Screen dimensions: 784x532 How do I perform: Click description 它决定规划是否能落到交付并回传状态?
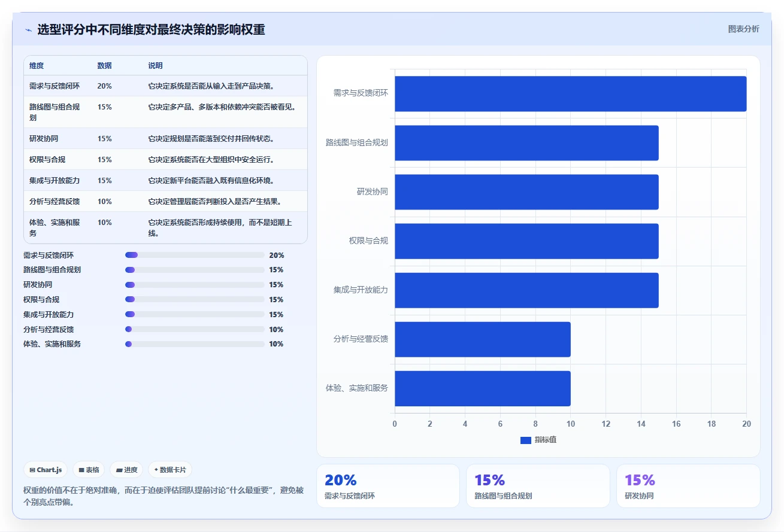coord(211,139)
